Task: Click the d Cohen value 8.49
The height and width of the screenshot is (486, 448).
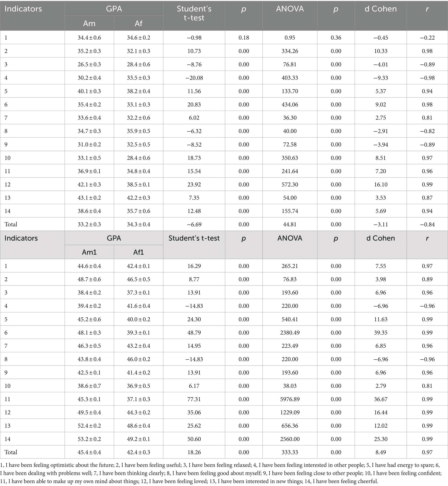Action: click(381, 452)
